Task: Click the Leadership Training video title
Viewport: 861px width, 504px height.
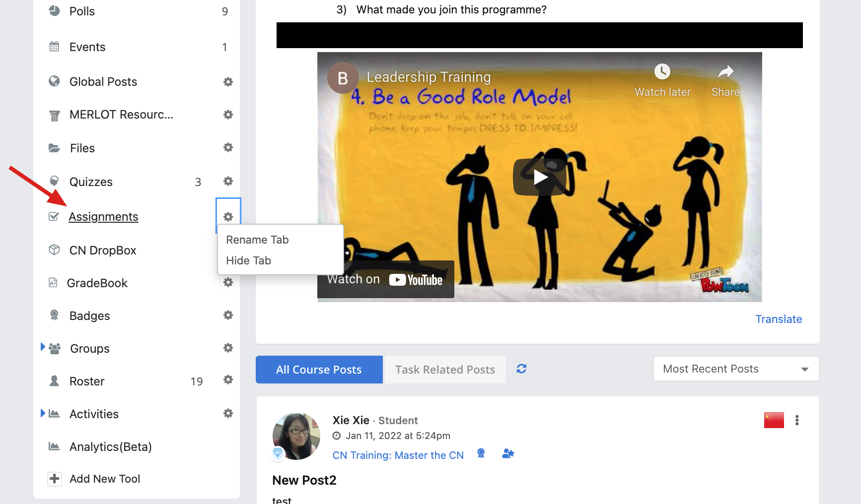Action: 429,77
